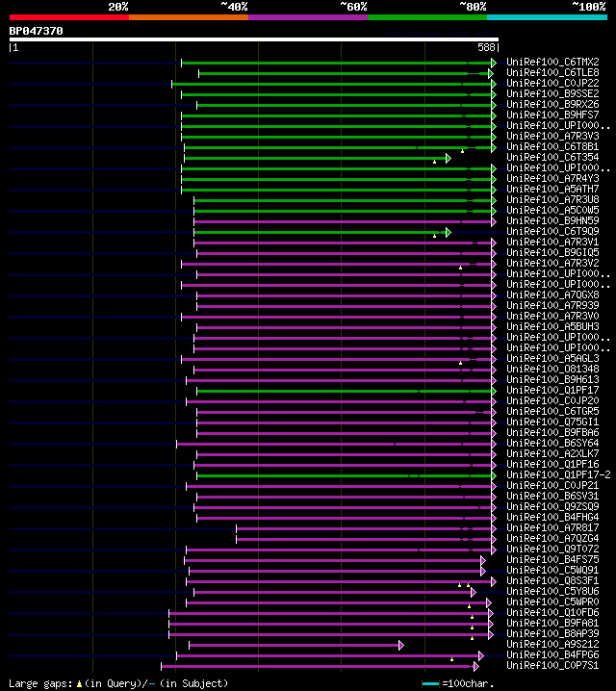This screenshot has width=616, height=691.
Task: Click the yellow query-gap symbol in the Large gaps legend
Action: 79,684
